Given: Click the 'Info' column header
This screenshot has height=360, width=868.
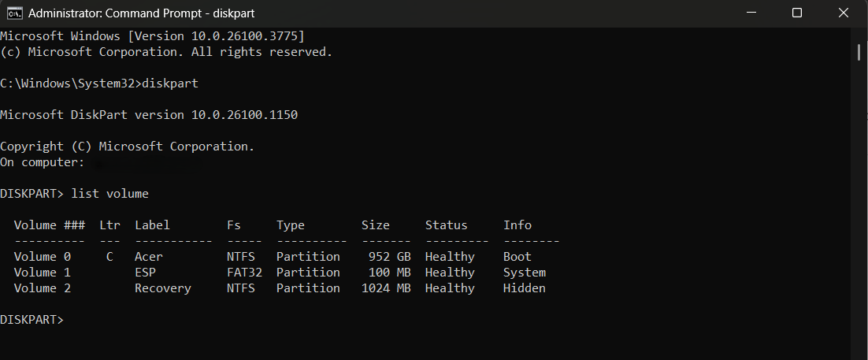Looking at the screenshot, I should click(x=517, y=225).
